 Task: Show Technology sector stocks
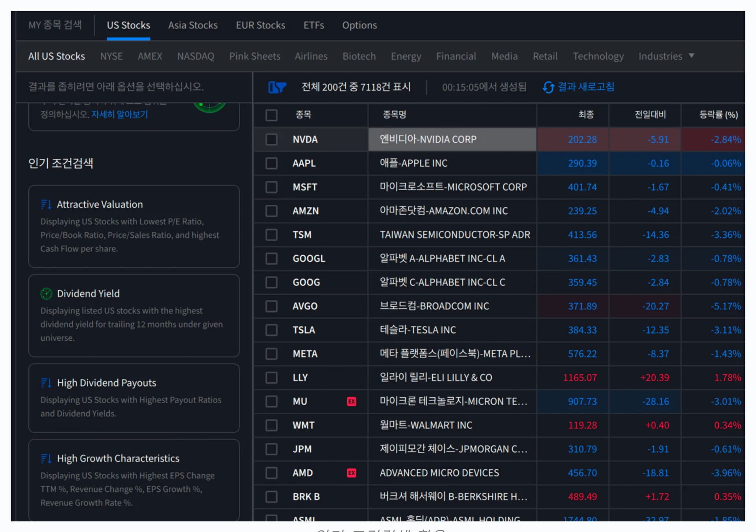point(598,56)
